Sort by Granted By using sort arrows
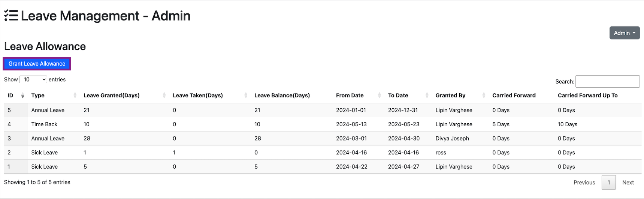644x199 pixels. (x=484, y=96)
